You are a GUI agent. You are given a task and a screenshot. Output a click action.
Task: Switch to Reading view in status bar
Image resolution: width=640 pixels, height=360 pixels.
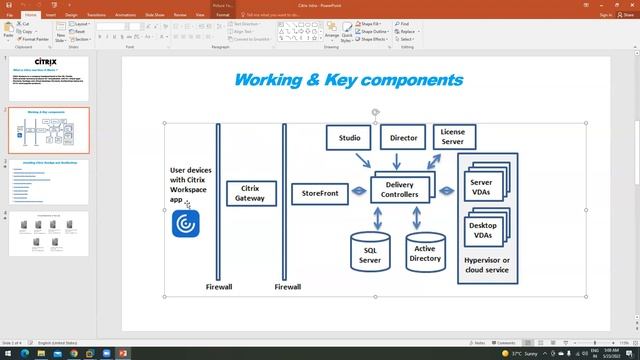click(553, 343)
